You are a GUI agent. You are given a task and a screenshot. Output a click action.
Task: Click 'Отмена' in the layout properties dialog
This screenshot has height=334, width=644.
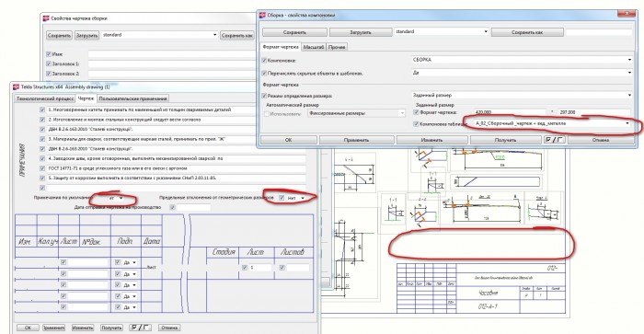click(x=601, y=140)
